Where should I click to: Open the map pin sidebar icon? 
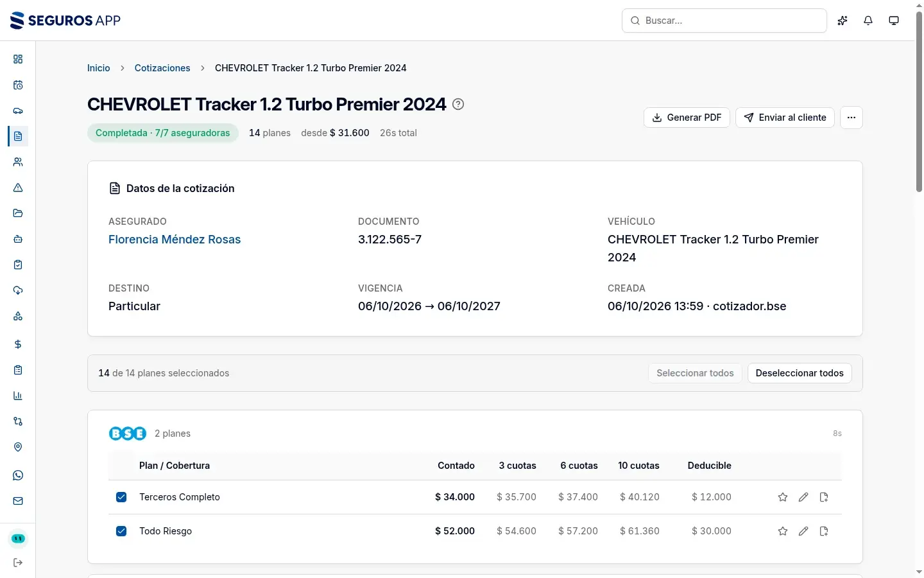(x=18, y=447)
